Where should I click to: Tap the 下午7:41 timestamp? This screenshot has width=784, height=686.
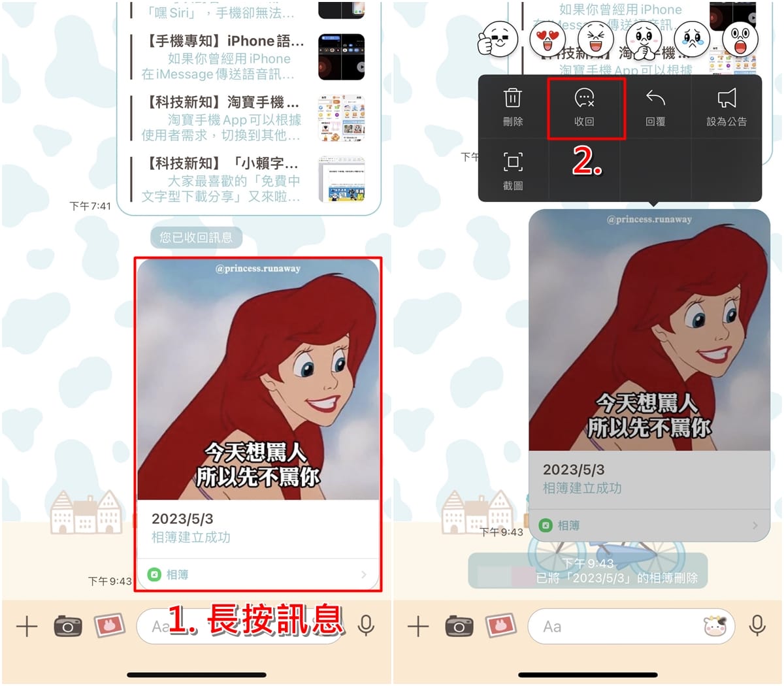(90, 206)
